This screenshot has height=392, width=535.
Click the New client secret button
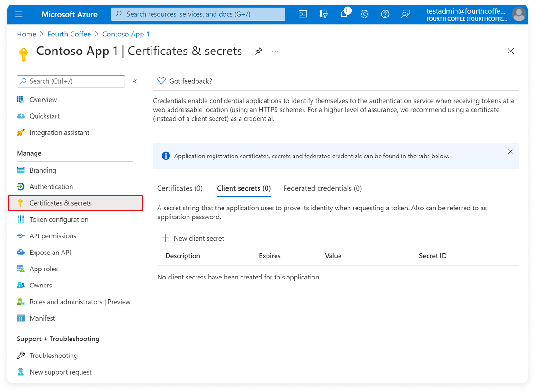(193, 238)
